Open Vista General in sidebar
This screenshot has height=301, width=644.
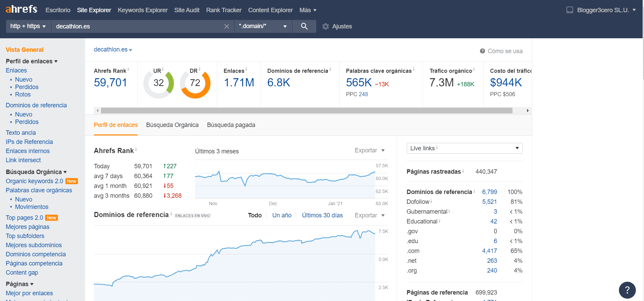click(25, 50)
